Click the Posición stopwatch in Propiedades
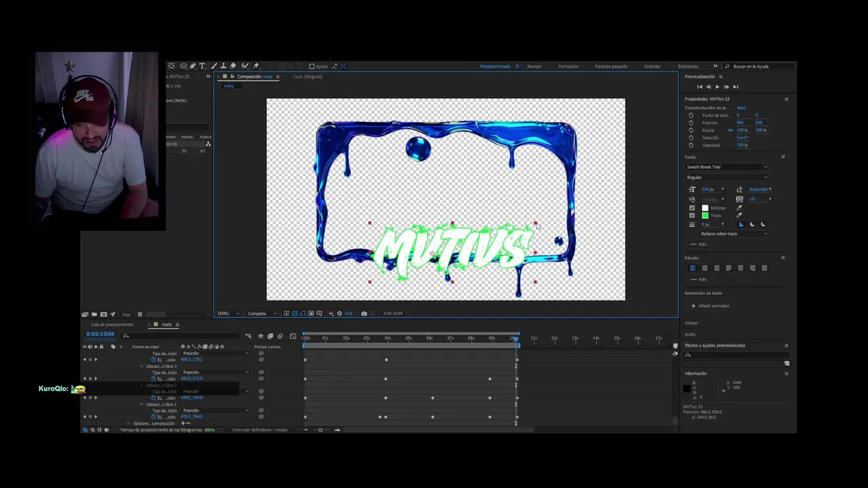 click(x=691, y=123)
